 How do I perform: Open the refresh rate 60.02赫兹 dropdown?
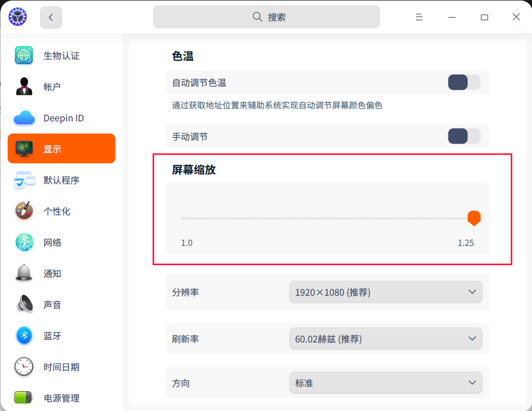click(x=386, y=339)
